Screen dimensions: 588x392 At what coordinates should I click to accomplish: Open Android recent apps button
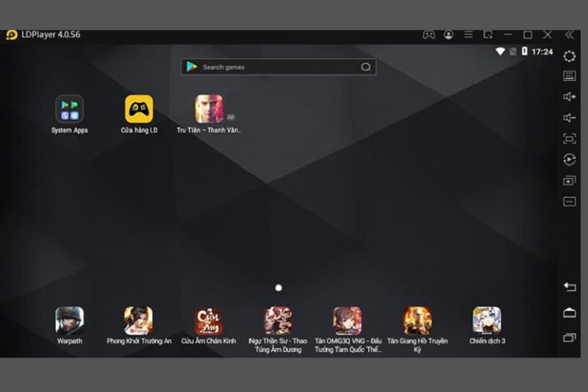point(569,338)
